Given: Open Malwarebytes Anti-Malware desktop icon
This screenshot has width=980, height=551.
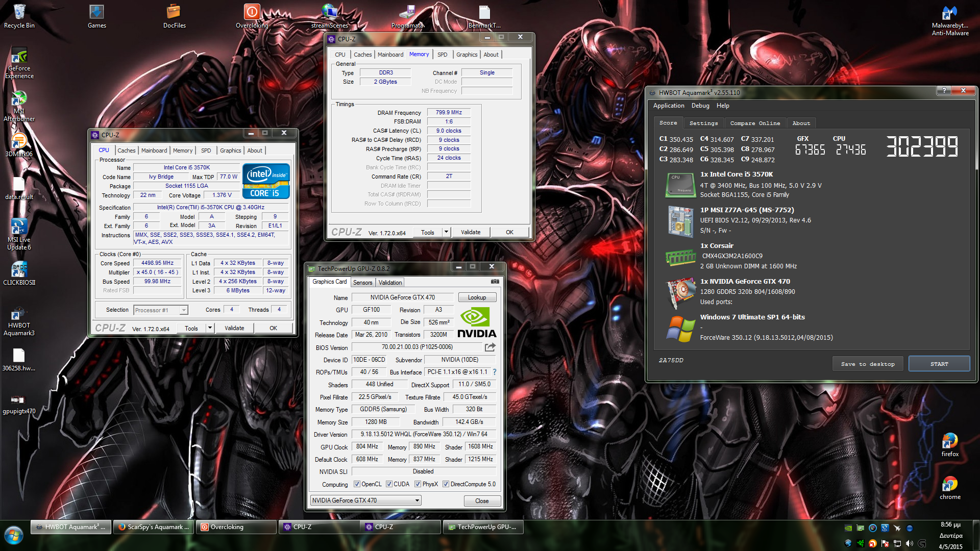Looking at the screenshot, I should coord(950,20).
